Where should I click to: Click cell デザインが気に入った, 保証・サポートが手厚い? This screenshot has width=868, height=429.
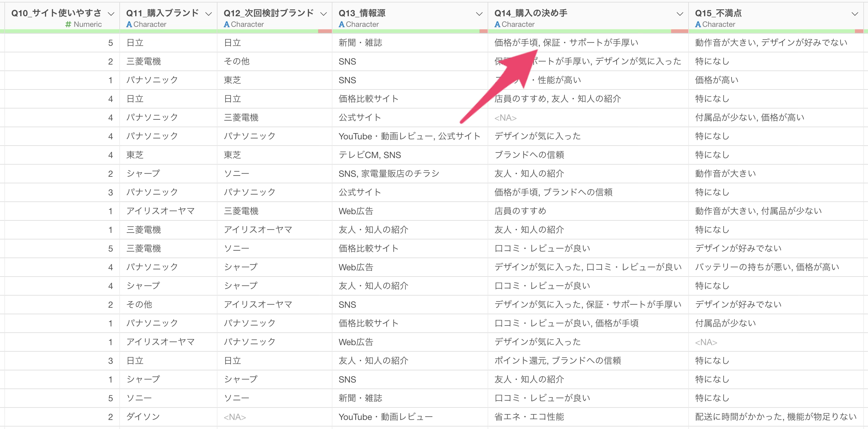click(588, 305)
